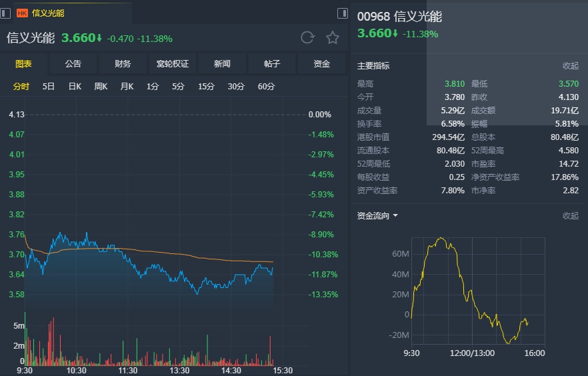Refresh the stock quote data

point(307,38)
